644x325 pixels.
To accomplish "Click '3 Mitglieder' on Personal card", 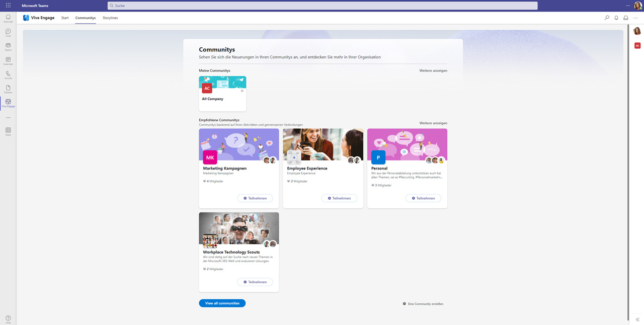I will [381, 185].
